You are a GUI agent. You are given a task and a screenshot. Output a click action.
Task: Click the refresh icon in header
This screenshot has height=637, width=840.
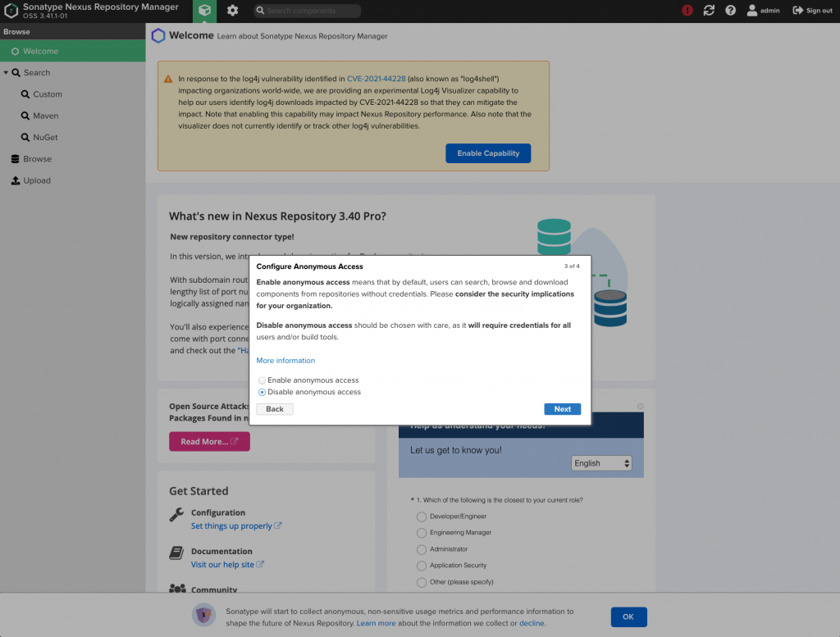[709, 11]
